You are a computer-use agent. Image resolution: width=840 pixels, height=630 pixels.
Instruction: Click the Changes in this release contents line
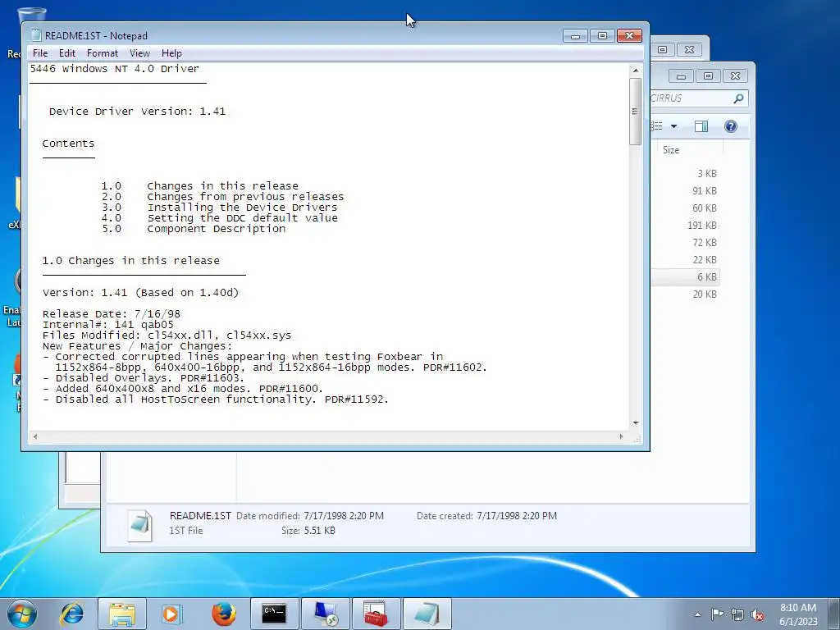click(x=223, y=186)
